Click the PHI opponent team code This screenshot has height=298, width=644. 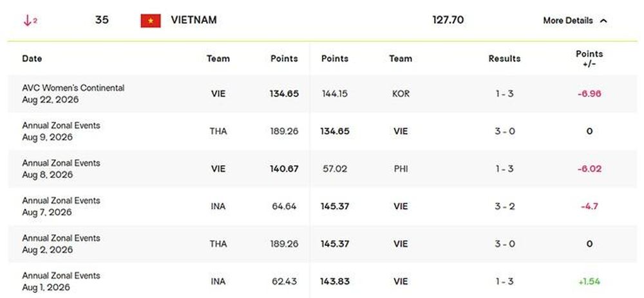click(x=401, y=169)
